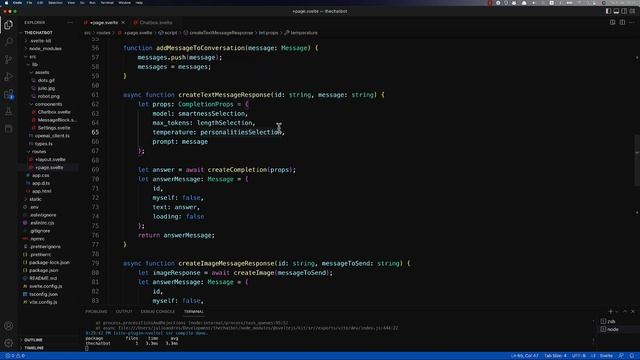Close the +page.svelte editor tab
This screenshot has height=360, width=640.
pyautogui.click(x=123, y=23)
